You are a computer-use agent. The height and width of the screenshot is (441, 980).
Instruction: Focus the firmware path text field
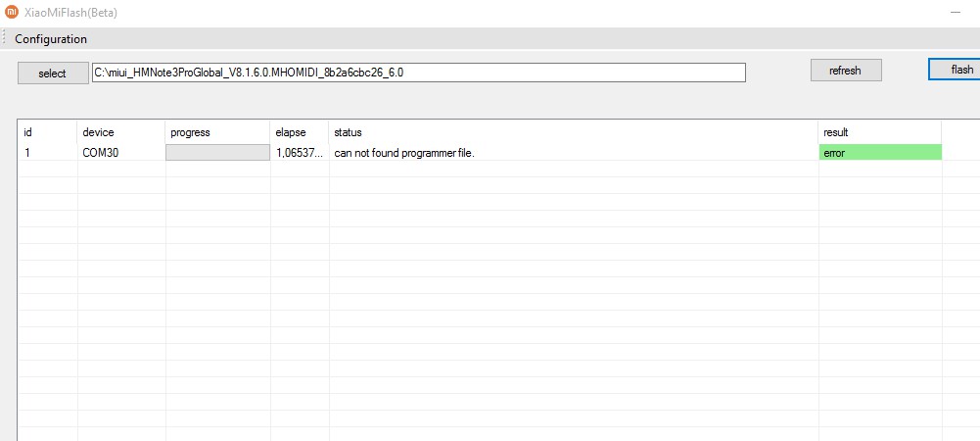[x=419, y=73]
